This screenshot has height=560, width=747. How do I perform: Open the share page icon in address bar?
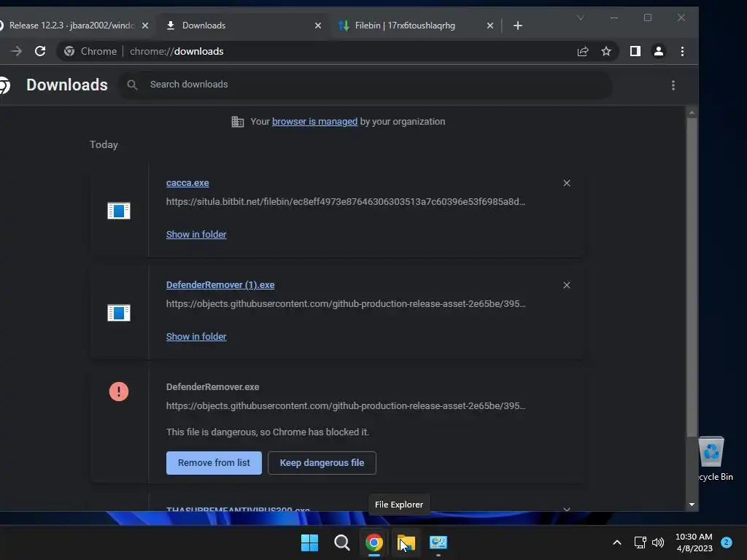coord(583,52)
